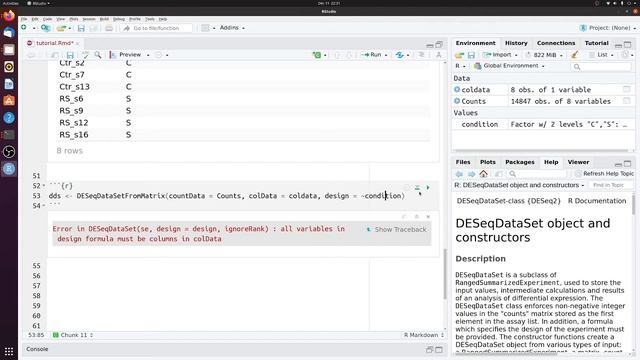Switch the environment view with the List dropdown
Viewport: 640px width, 360px height.
point(601,55)
